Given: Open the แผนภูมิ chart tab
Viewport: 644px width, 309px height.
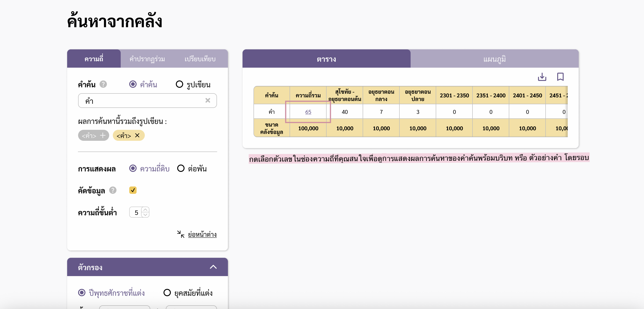Looking at the screenshot, I should (494, 59).
